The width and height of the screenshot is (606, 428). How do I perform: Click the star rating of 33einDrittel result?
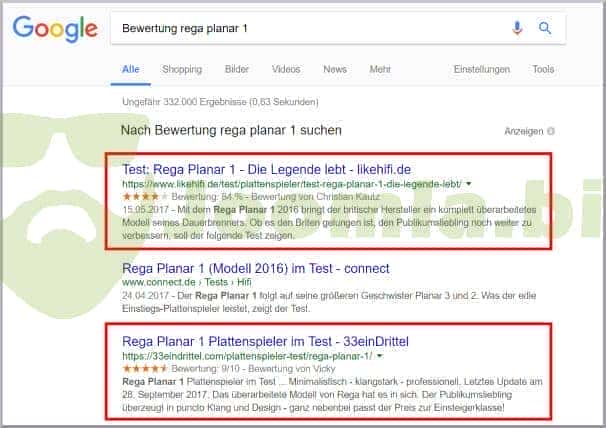[143, 369]
